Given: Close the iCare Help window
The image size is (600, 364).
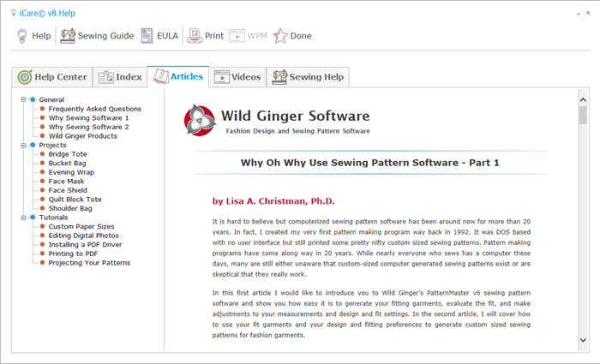Looking at the screenshot, I should coord(588,13).
